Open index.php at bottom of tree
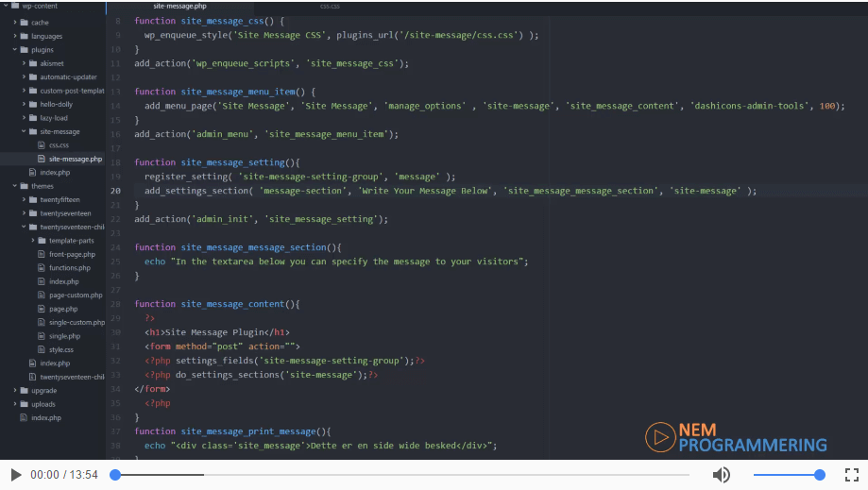Screen dimensions: 868x490 pyautogui.click(x=46, y=417)
